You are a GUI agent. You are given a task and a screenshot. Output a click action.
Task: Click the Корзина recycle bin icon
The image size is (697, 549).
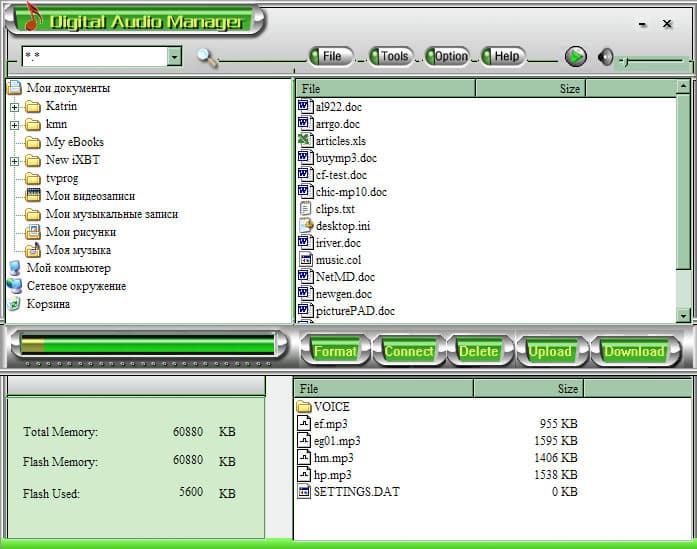[14, 304]
